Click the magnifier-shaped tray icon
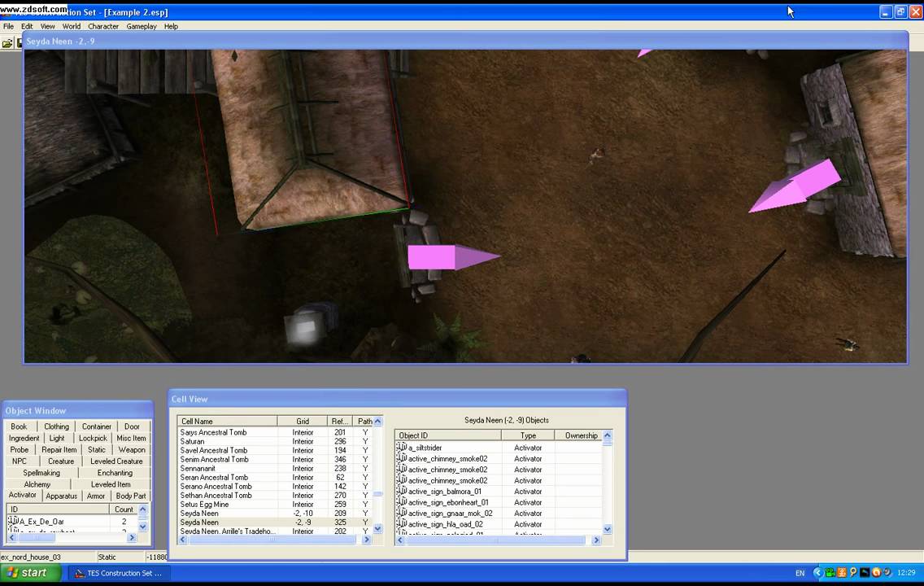This screenshot has height=586, width=924. (852, 572)
